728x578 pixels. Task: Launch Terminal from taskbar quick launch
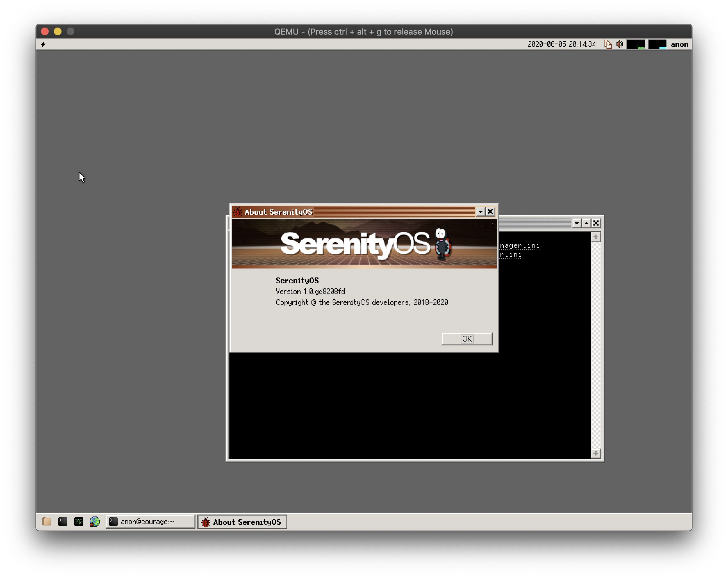63,522
